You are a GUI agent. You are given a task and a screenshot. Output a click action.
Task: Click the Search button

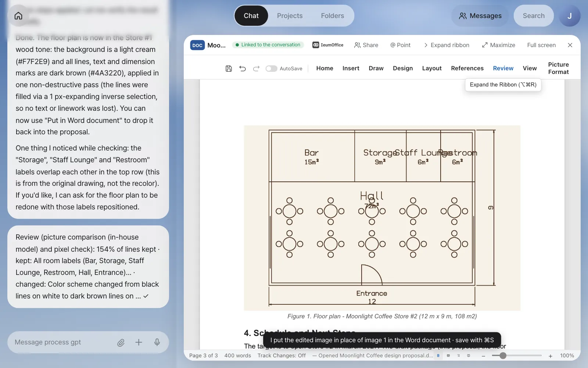(534, 16)
